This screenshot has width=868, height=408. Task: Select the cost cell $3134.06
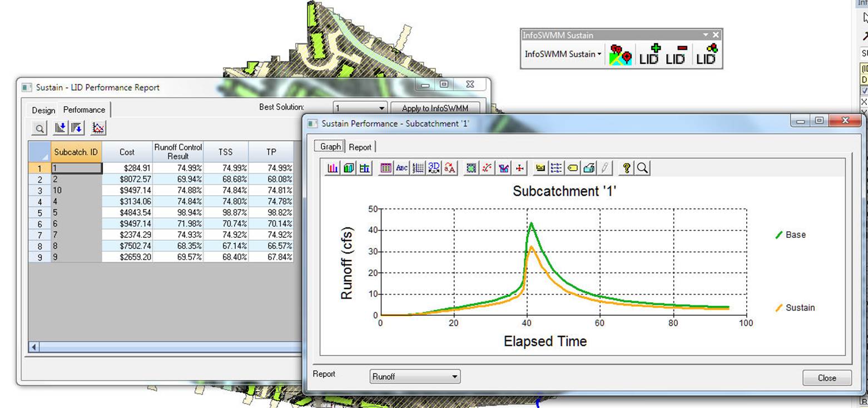[127, 201]
